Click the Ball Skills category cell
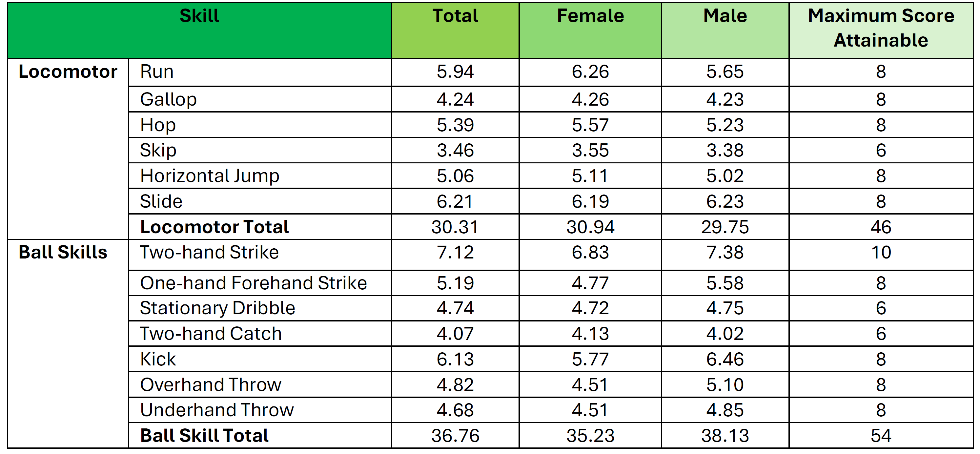This screenshot has width=980, height=454. point(63,252)
